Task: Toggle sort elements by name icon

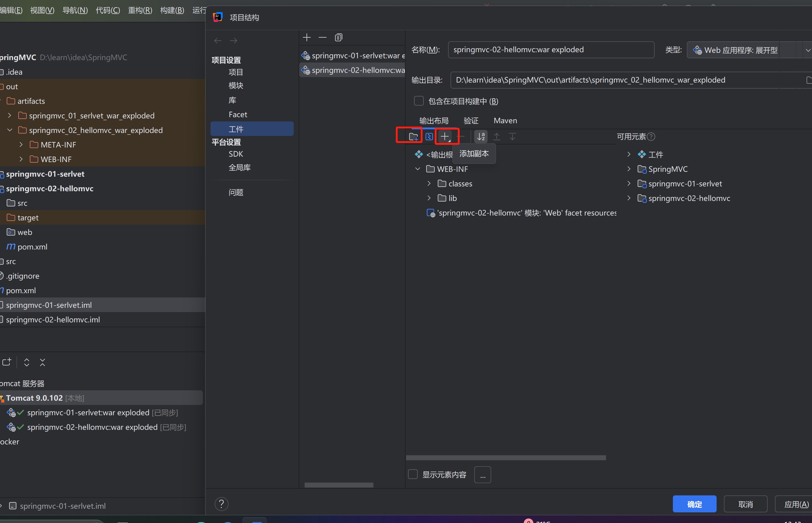Action: point(481,137)
